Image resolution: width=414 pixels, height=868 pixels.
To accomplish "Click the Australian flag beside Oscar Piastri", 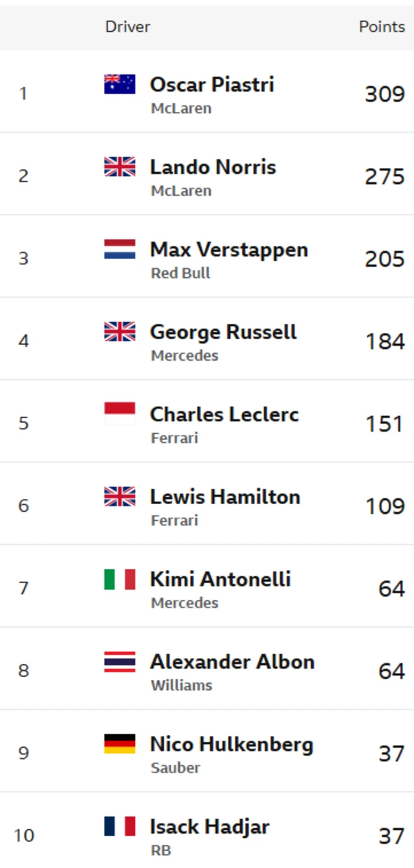I will (120, 84).
